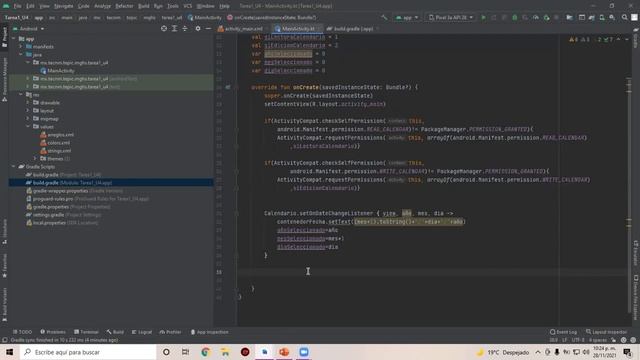Open the TODO tool window
The height and width of the screenshot is (360, 640).
(22, 332)
